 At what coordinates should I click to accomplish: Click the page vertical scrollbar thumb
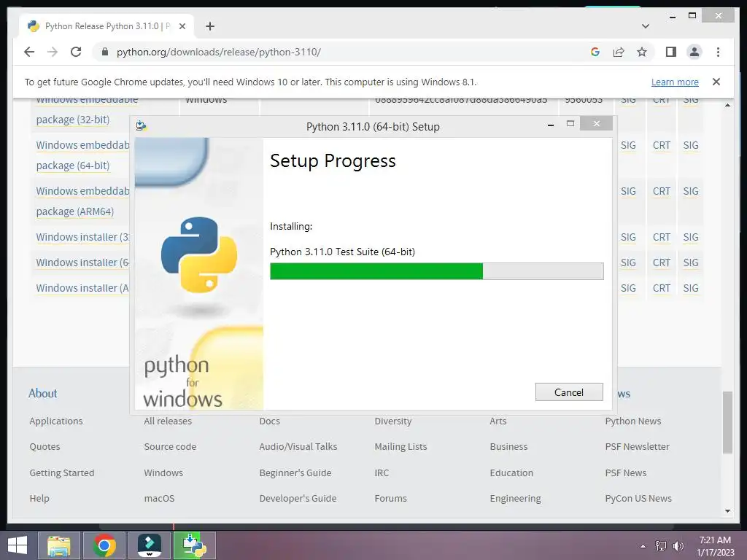tap(727, 422)
